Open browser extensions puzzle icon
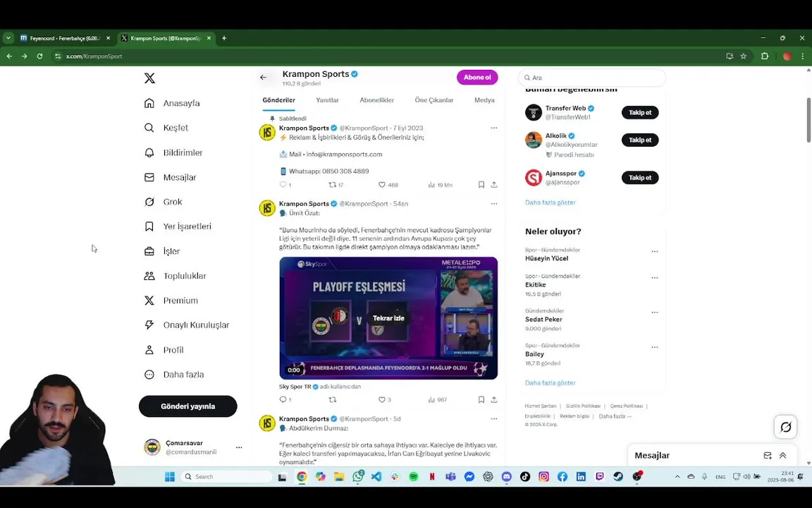Image resolution: width=812 pixels, height=508 pixels. click(764, 56)
